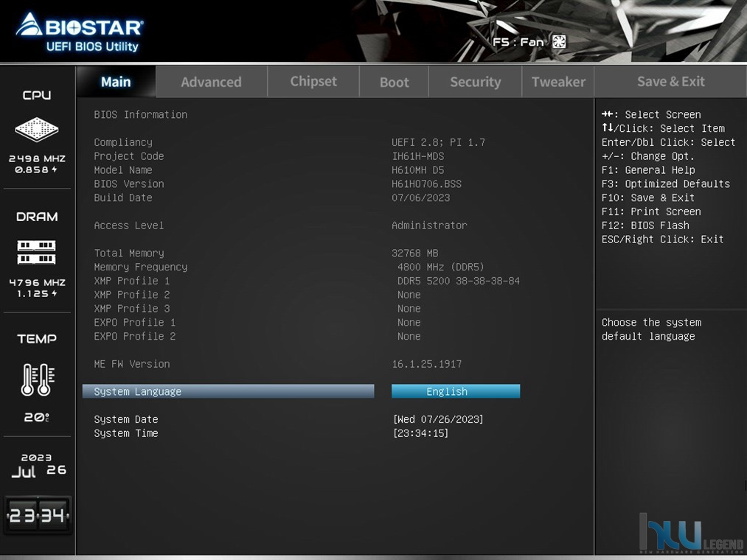Image resolution: width=747 pixels, height=560 pixels.
Task: Switch to the Advanced tab
Action: (x=211, y=82)
